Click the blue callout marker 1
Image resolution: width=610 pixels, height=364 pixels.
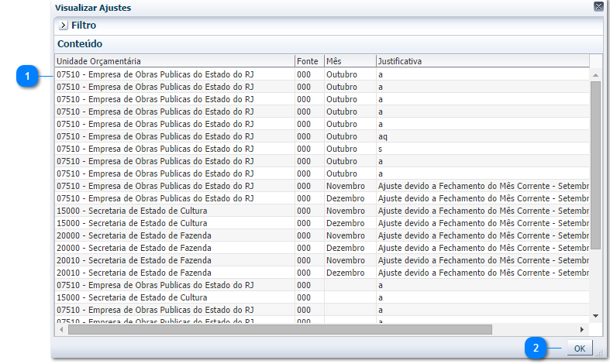[x=28, y=76]
